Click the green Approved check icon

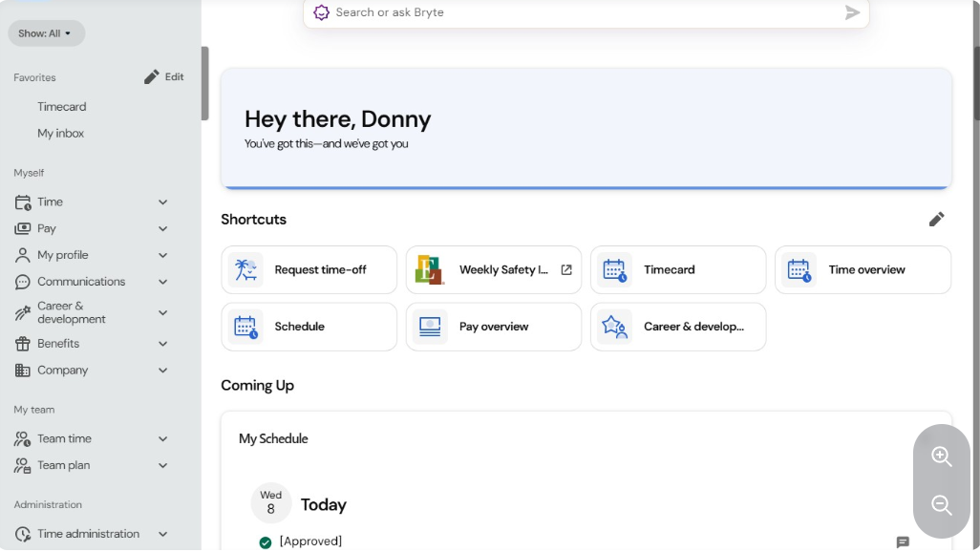pos(266,542)
